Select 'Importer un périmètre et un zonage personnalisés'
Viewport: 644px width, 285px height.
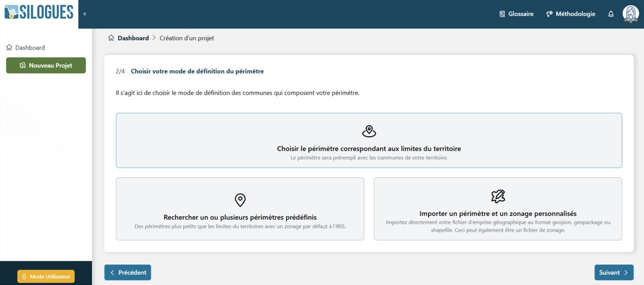click(x=498, y=214)
